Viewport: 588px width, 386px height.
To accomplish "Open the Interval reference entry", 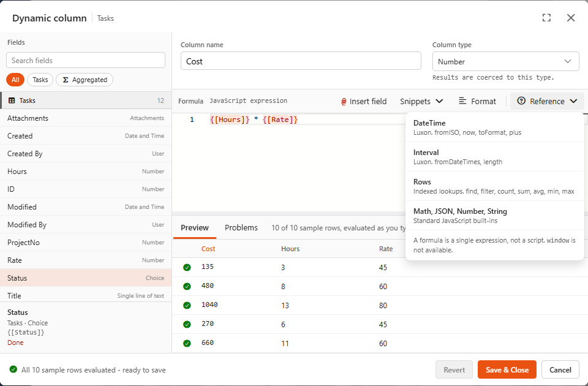I will [x=495, y=157].
